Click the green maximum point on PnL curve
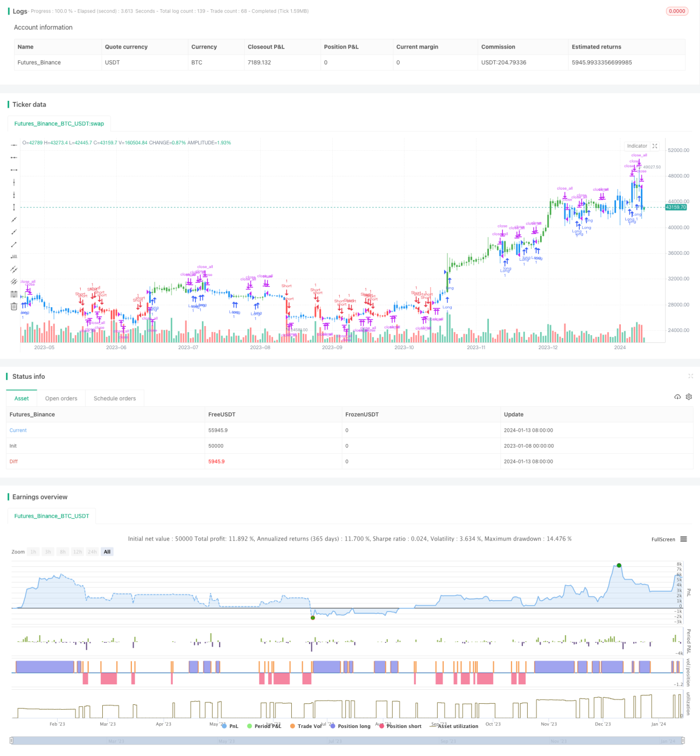 click(x=619, y=565)
